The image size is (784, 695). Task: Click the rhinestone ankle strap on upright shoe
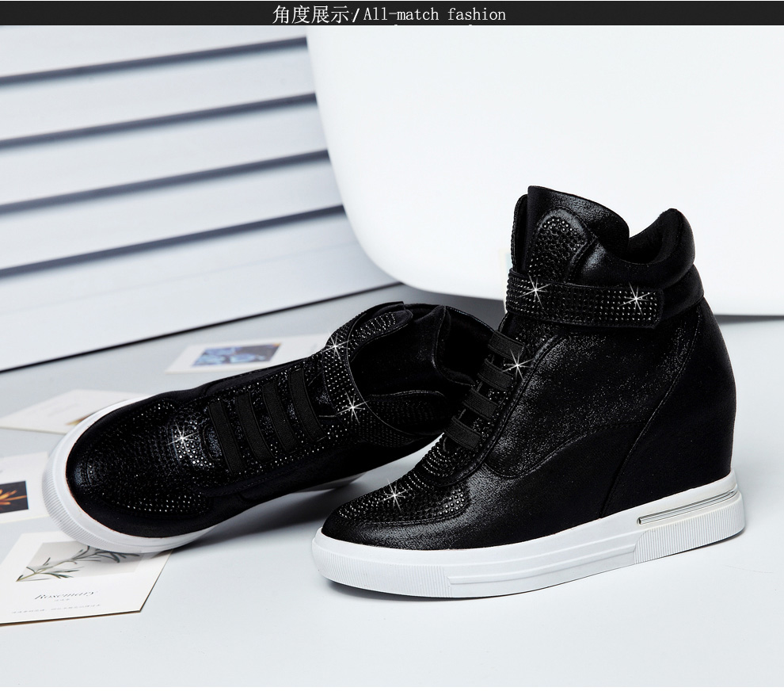[x=586, y=299]
